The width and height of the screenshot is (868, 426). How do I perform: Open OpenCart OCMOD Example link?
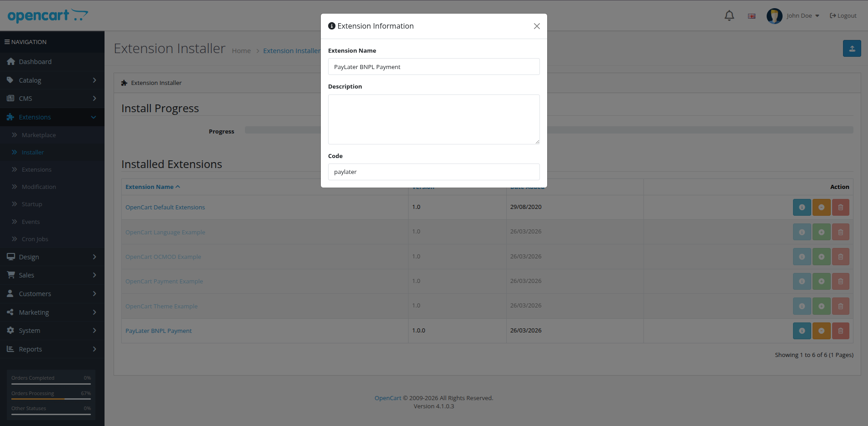(x=163, y=257)
